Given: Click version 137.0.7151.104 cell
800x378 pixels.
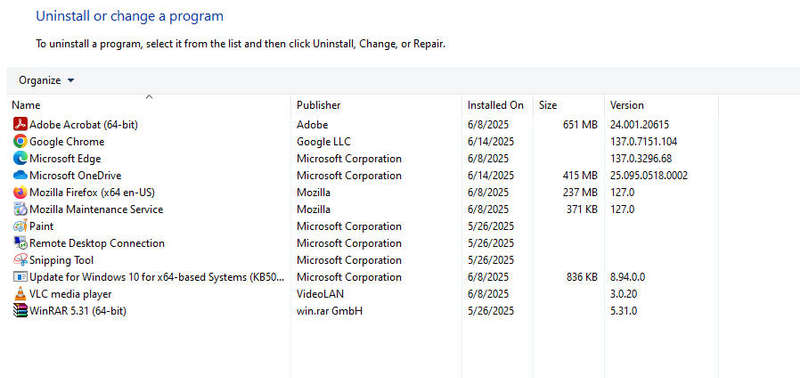Looking at the screenshot, I should (x=644, y=141).
